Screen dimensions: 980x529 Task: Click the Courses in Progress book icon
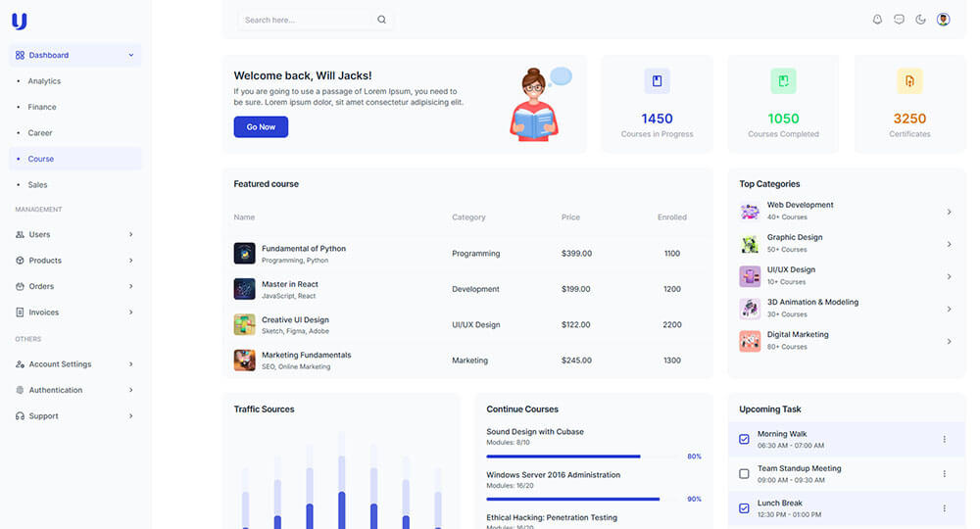tap(657, 81)
